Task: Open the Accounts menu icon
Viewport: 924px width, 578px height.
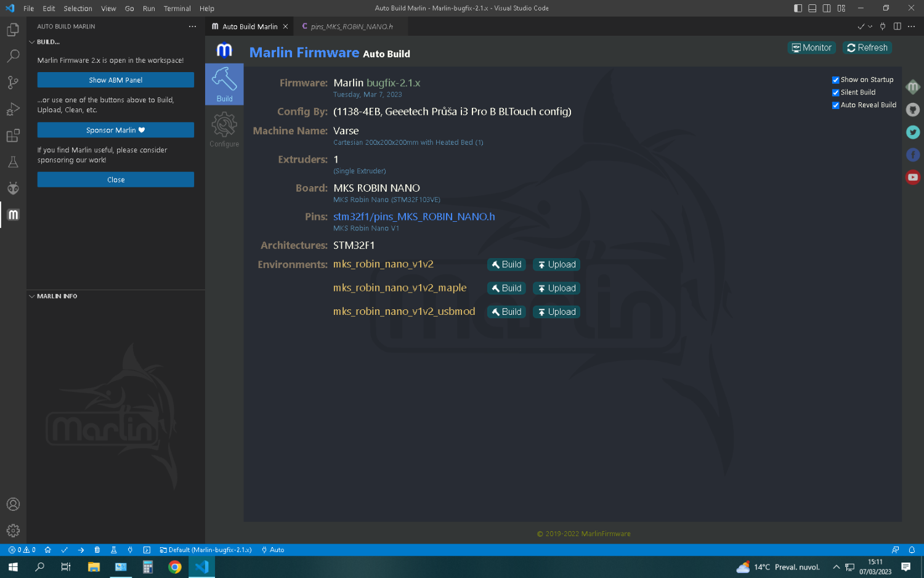Action: click(13, 504)
